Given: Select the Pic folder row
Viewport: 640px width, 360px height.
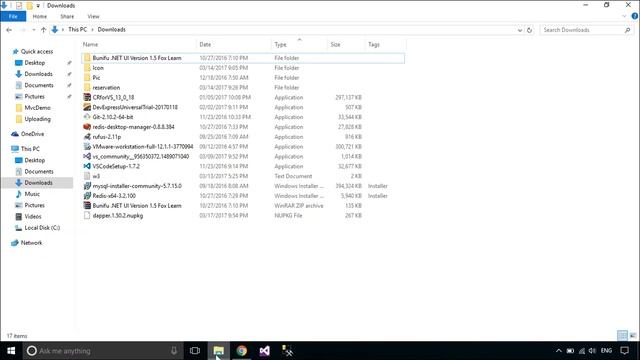Looking at the screenshot, I should pos(243,78).
